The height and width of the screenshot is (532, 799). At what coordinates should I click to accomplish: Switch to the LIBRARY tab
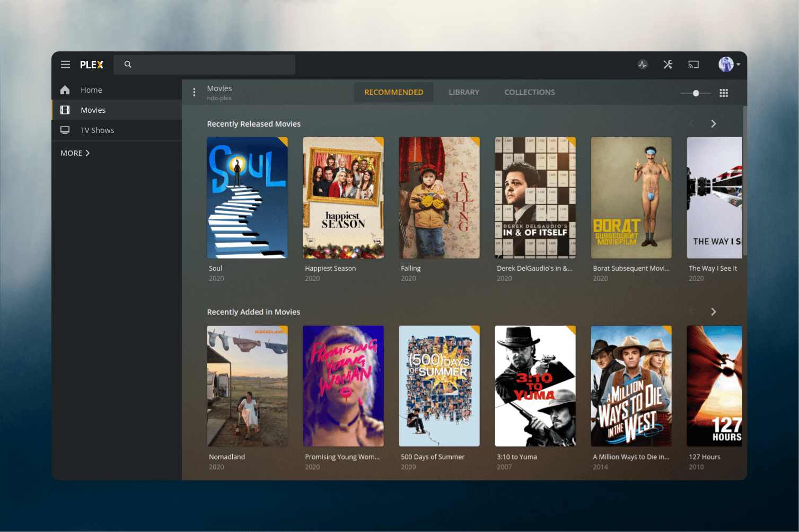[463, 92]
